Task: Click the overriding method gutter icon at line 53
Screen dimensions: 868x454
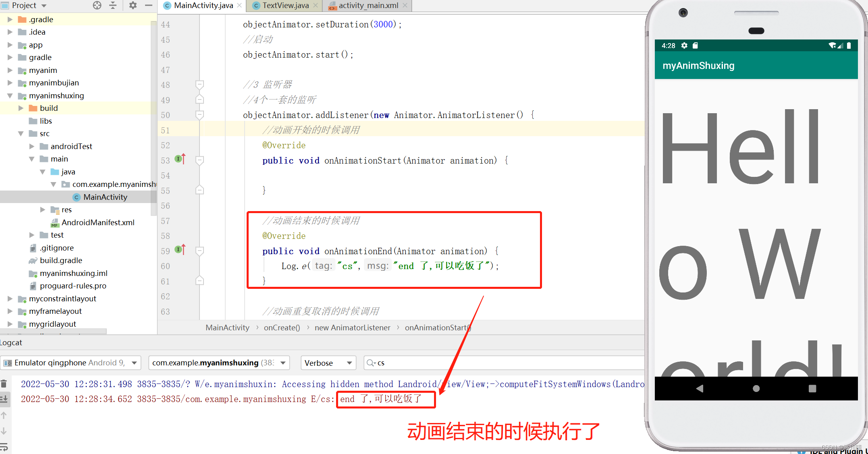Action: coord(180,159)
